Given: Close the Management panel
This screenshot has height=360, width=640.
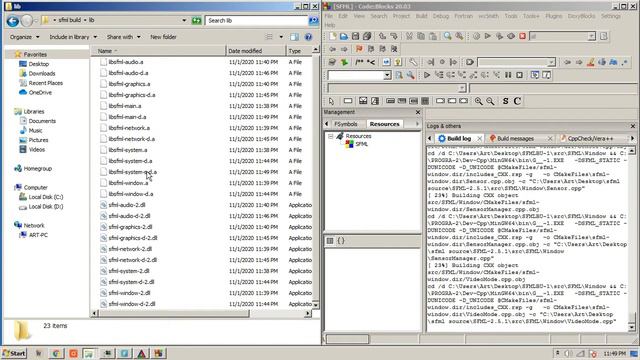Looking at the screenshot, I should pyautogui.click(x=418, y=112).
